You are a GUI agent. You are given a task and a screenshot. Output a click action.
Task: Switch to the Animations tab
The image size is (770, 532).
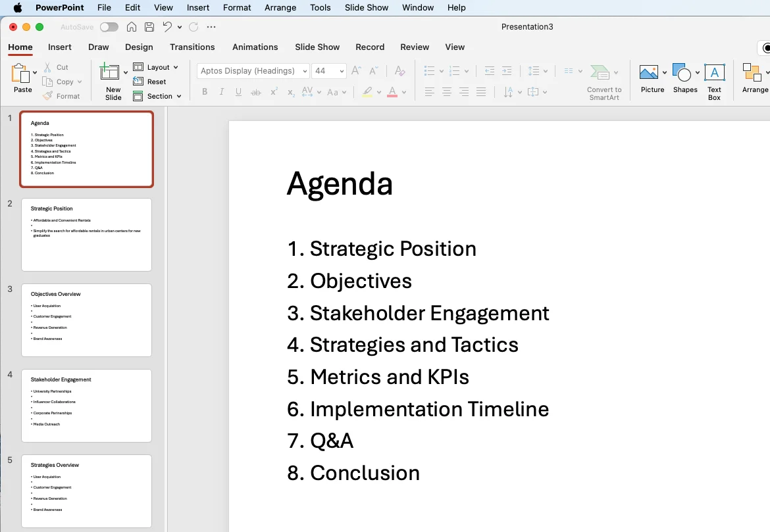[x=255, y=47]
